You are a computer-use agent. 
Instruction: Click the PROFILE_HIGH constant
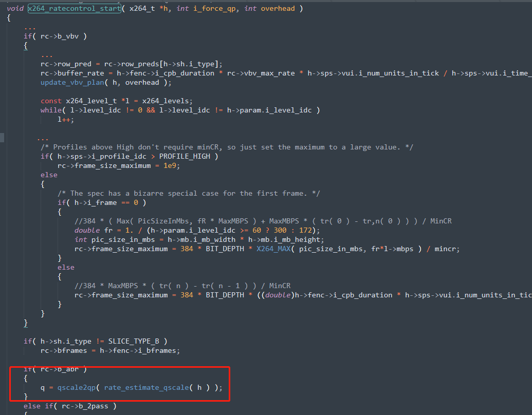point(185,156)
